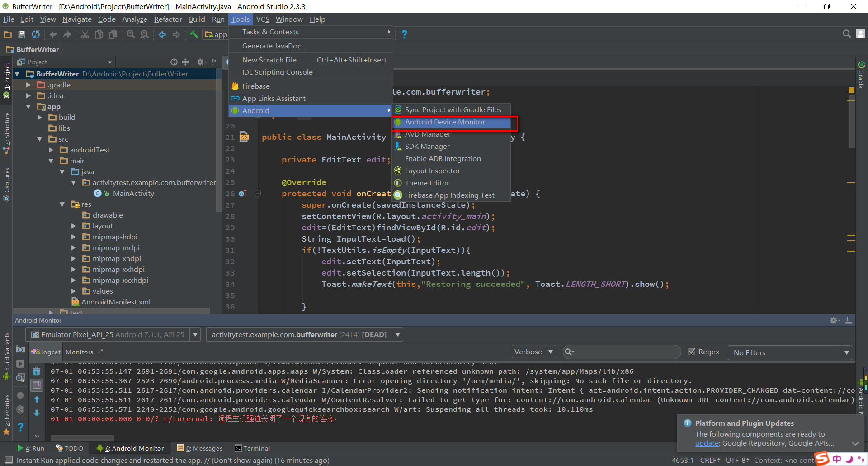Click the Android Monitor settings gear
868x466 pixels.
click(x=834, y=320)
